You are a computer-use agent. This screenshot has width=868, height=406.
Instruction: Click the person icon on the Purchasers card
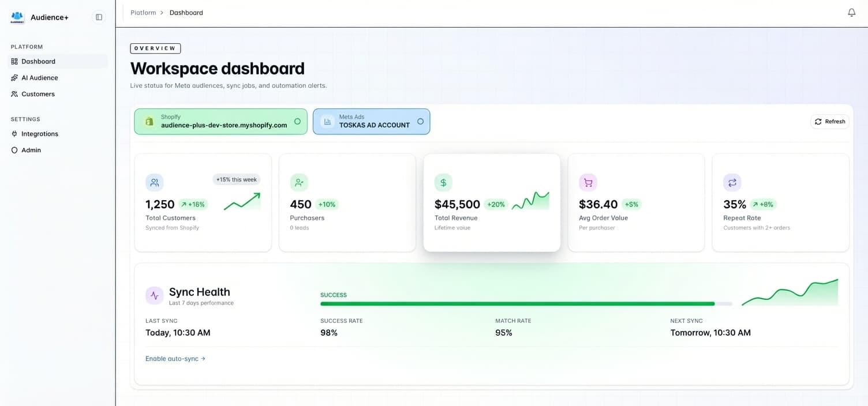298,182
